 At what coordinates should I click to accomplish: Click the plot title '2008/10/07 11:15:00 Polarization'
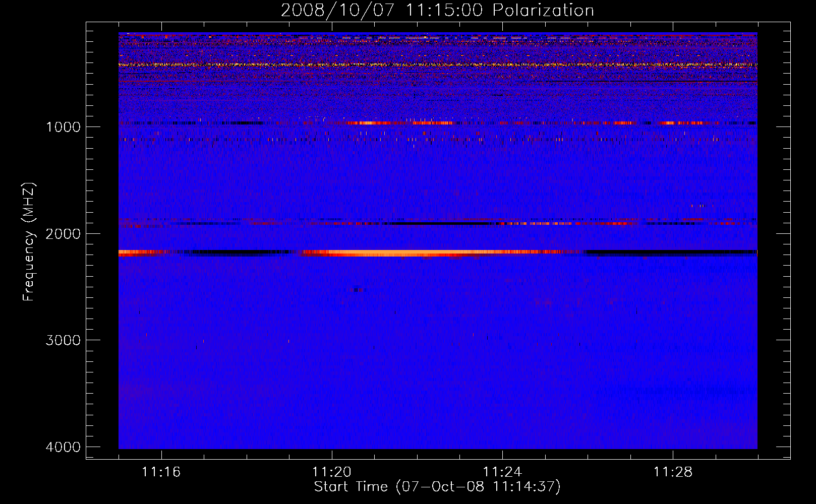click(437, 10)
